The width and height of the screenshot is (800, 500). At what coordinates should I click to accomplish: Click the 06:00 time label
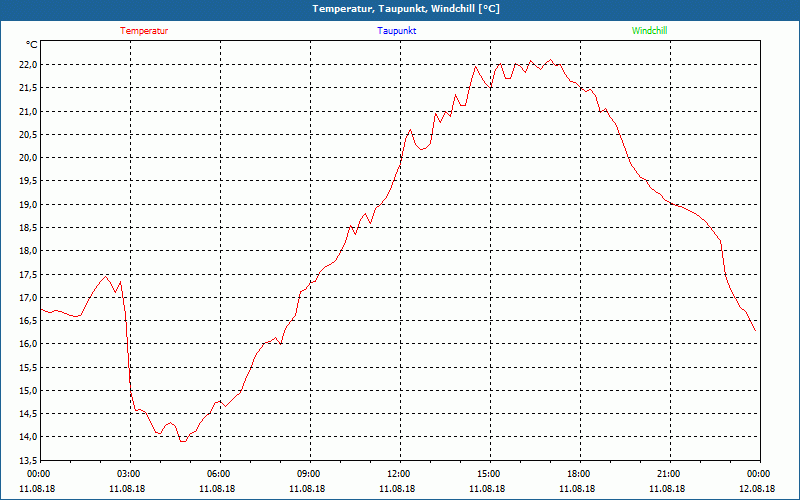tap(217, 474)
